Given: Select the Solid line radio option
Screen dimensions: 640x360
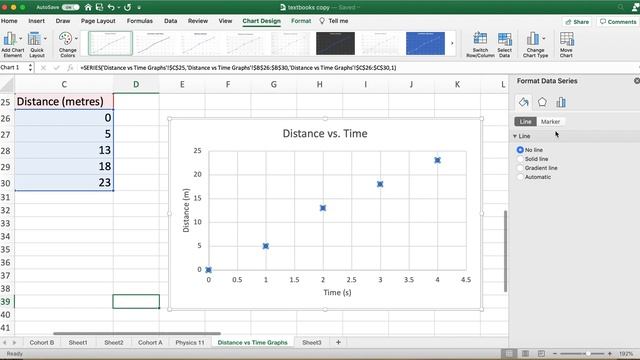Looking at the screenshot, I should (x=520, y=159).
